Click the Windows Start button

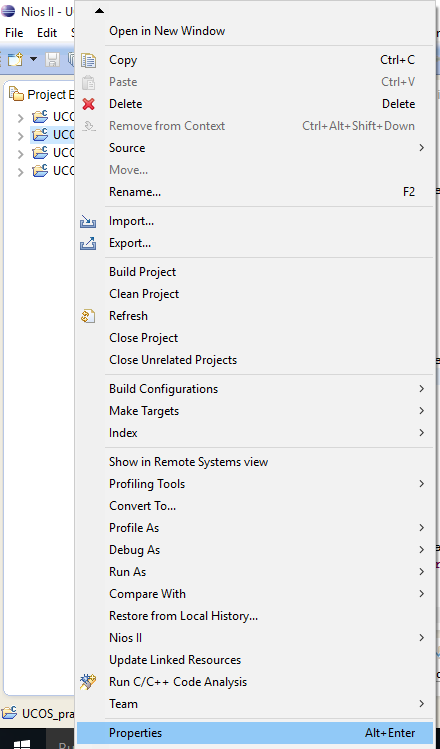[22, 743]
